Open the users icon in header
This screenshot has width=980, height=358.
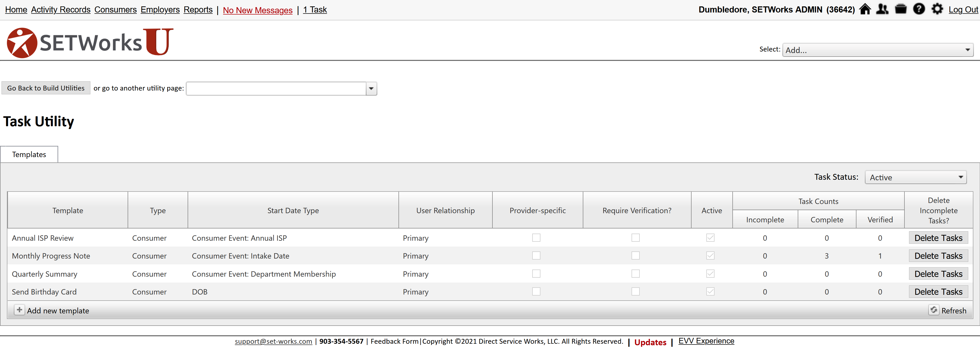click(882, 9)
